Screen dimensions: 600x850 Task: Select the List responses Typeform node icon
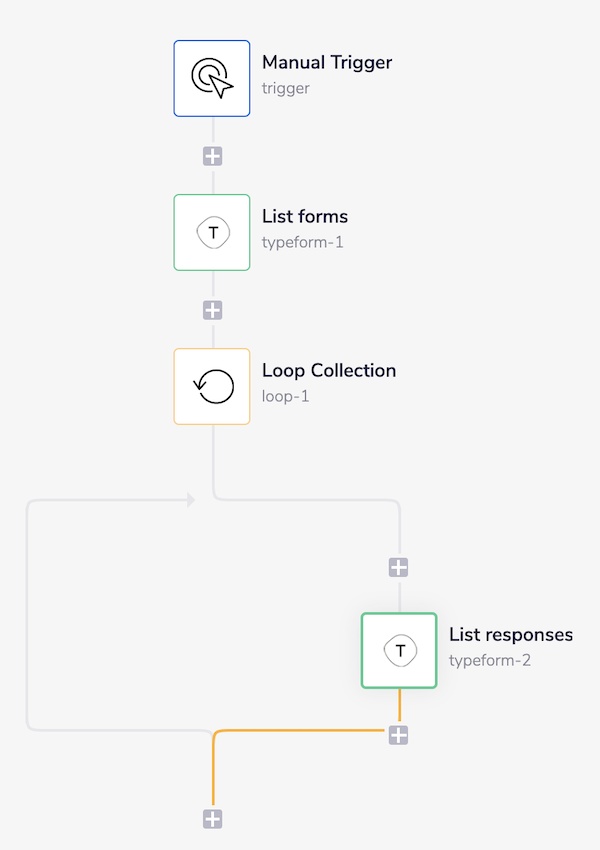click(399, 650)
